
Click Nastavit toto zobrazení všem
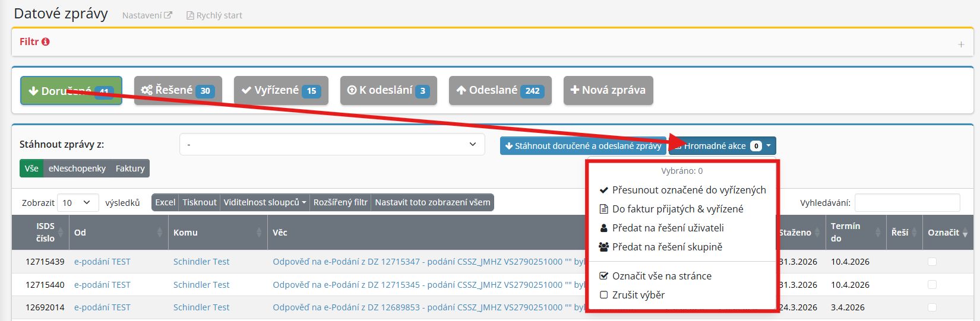point(432,202)
